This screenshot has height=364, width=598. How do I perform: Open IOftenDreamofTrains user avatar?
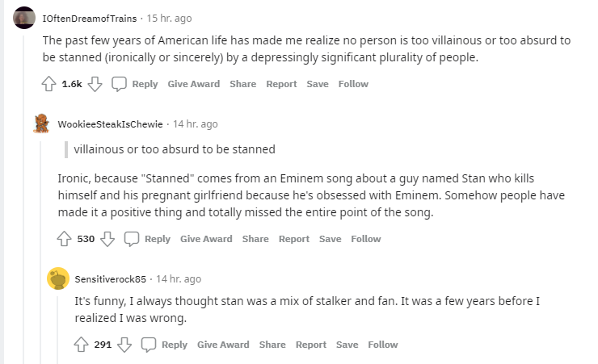(x=24, y=18)
